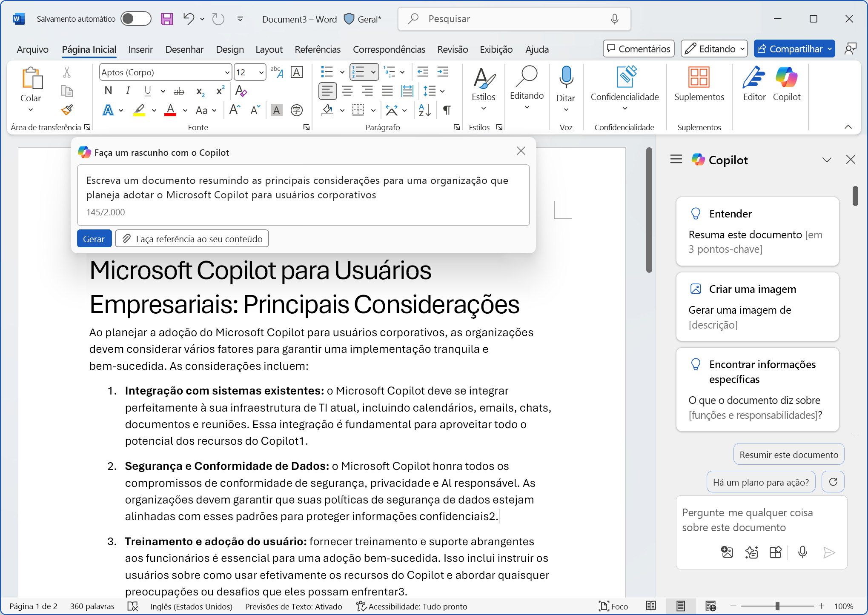This screenshot has height=615, width=868.
Task: Click the send arrow in Copilot chat
Action: pos(829,552)
